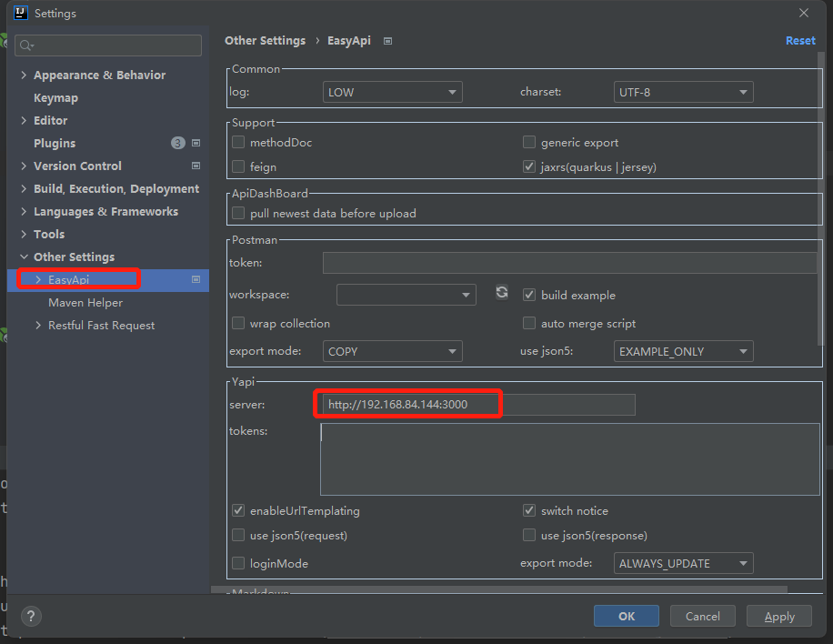Click the search magnifier icon in the settings search
Viewport: 833px width, 644px height.
click(26, 45)
